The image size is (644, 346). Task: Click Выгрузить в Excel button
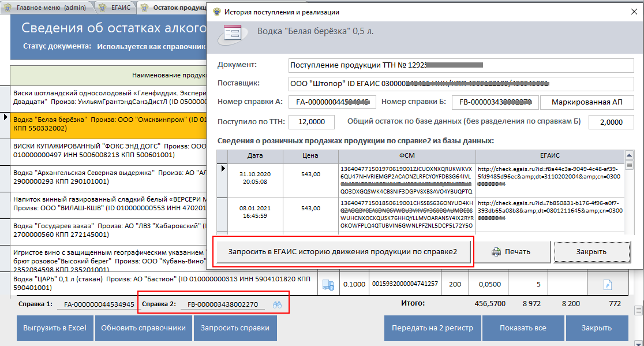click(x=54, y=328)
